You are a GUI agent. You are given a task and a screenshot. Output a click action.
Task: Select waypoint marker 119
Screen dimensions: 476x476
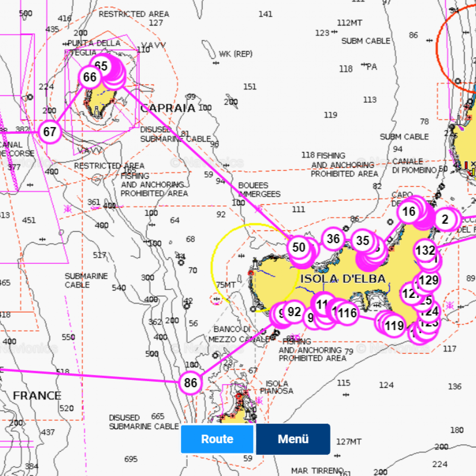click(x=394, y=326)
